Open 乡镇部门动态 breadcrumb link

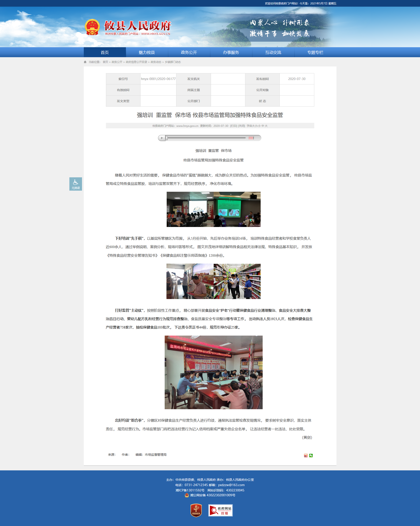coord(173,62)
